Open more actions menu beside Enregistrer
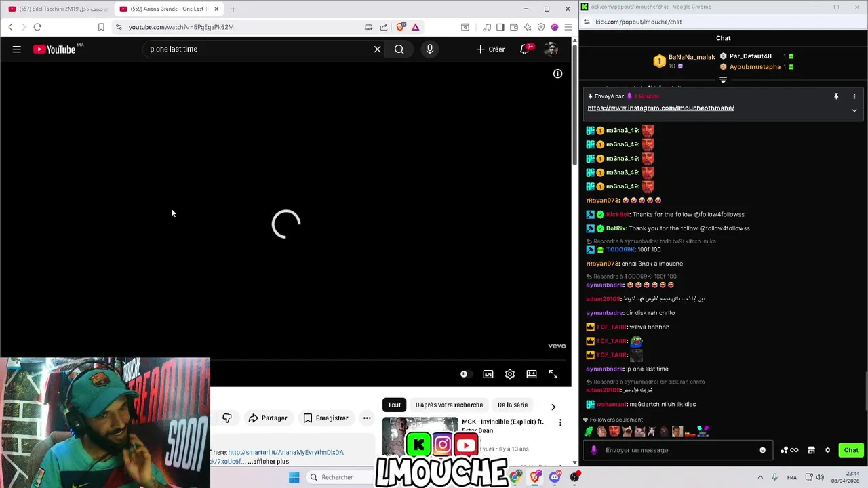Viewport: 868px width, 488px height. click(367, 418)
